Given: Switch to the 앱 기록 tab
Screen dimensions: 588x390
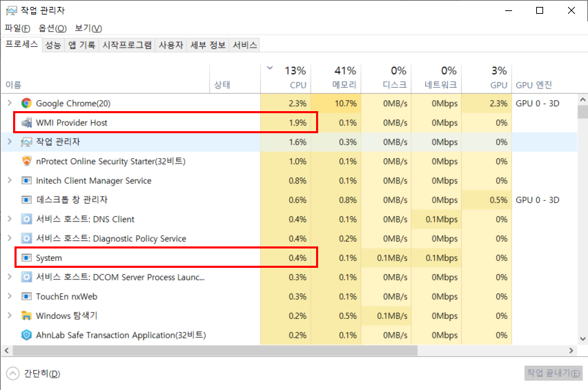Looking at the screenshot, I should pyautogui.click(x=81, y=46).
